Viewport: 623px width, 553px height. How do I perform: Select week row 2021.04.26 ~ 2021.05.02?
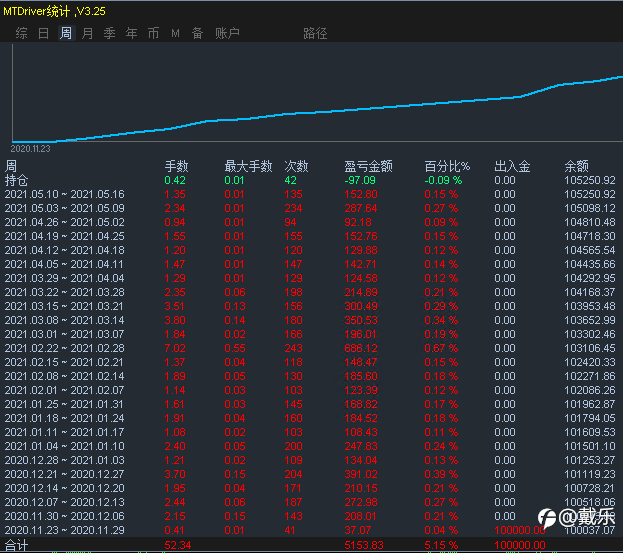coord(64,222)
